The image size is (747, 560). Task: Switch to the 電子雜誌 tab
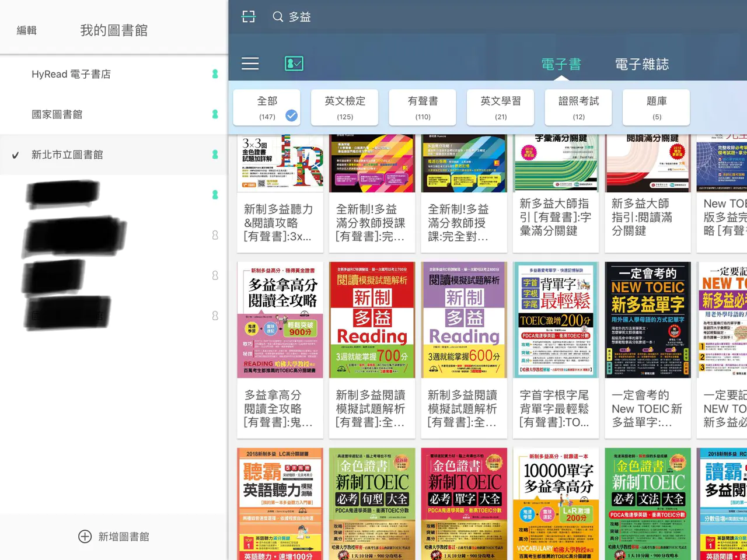[642, 64]
